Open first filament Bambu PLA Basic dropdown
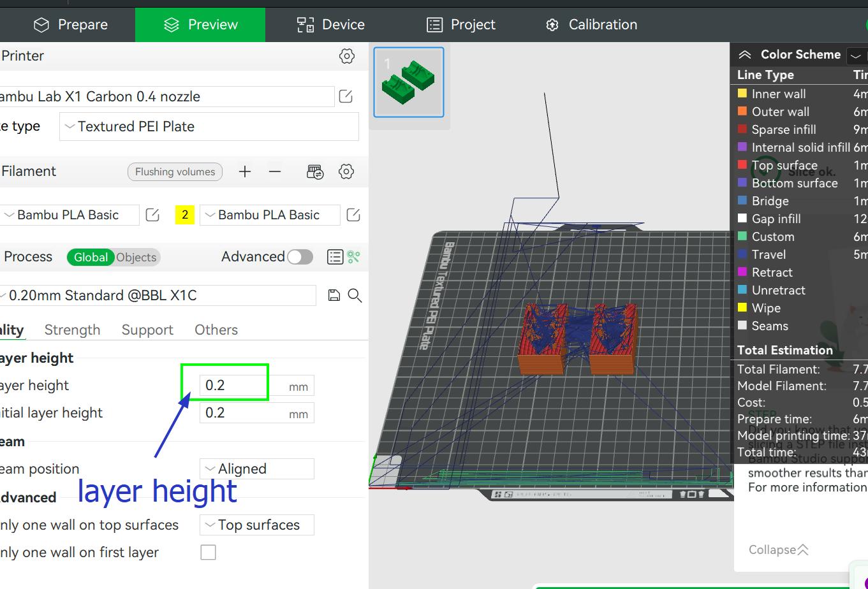868x589 pixels. 69,215
